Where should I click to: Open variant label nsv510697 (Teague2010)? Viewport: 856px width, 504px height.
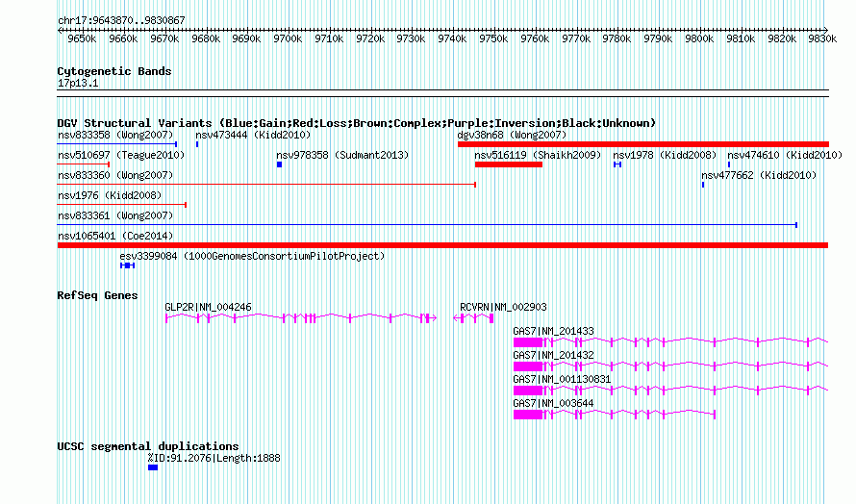click(121, 155)
